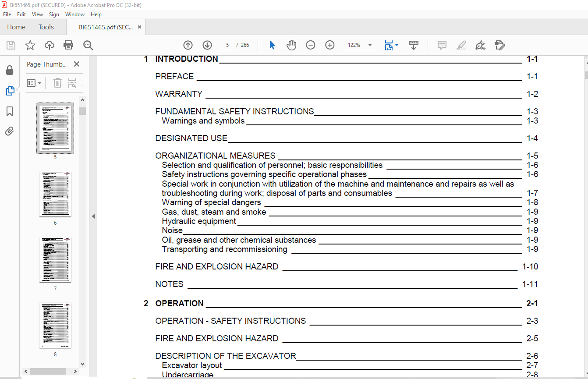Open the View menu

(x=37, y=14)
